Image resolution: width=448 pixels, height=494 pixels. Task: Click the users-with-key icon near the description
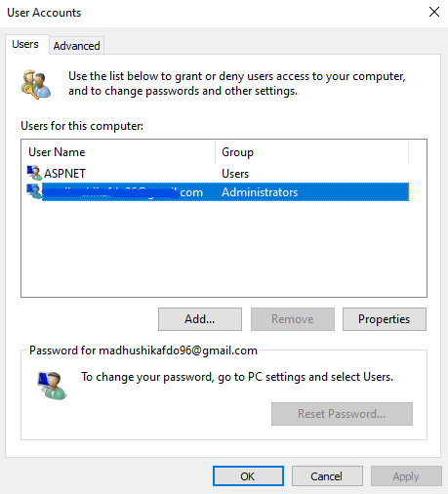36,84
